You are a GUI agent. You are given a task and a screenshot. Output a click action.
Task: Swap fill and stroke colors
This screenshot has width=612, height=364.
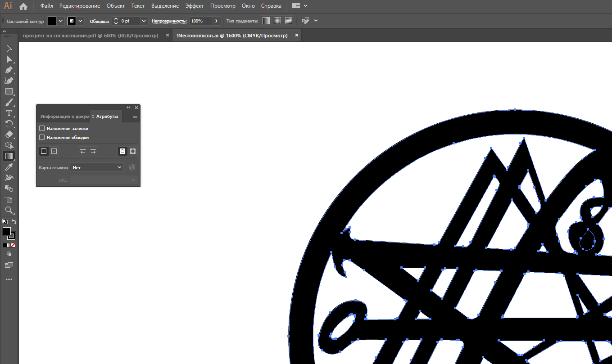[14, 222]
